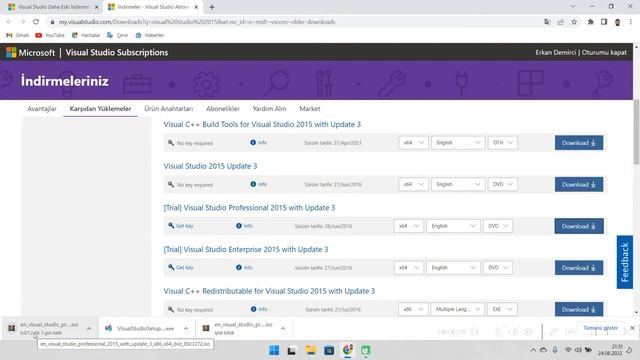Open architecture dropdown for Enterprise 2015 trial
This screenshot has width=640, height=360.
click(x=409, y=267)
